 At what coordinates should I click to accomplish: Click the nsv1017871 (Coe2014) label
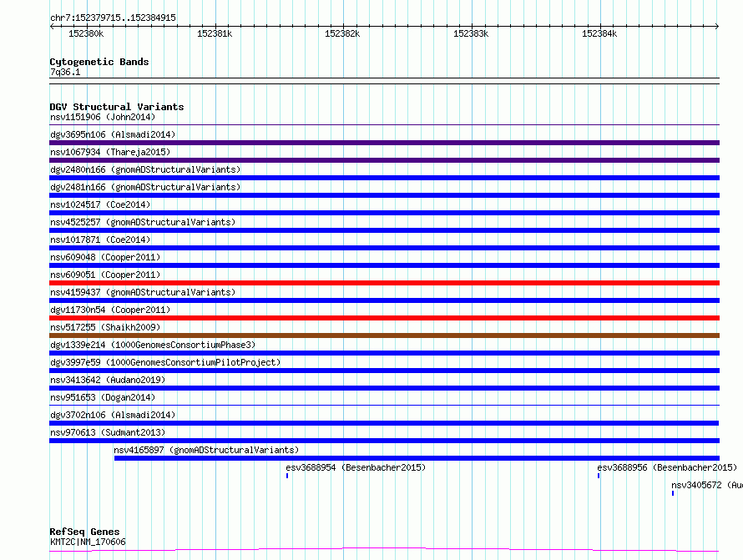100,240
